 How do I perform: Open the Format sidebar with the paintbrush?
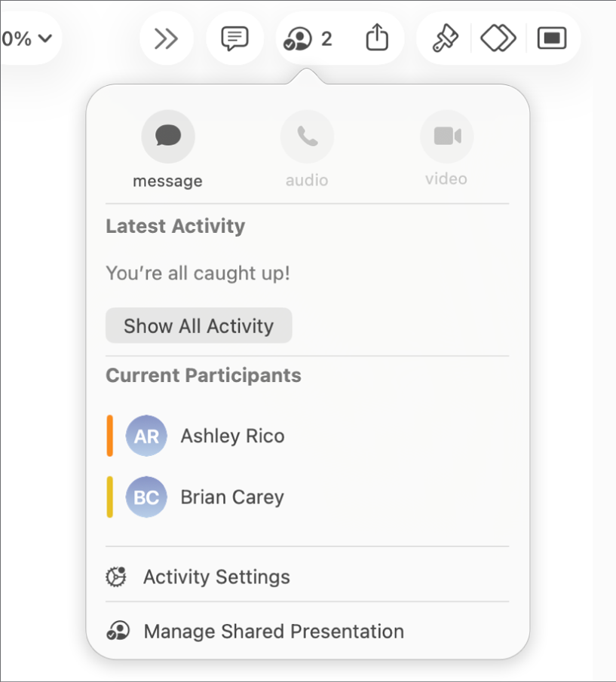point(443,38)
